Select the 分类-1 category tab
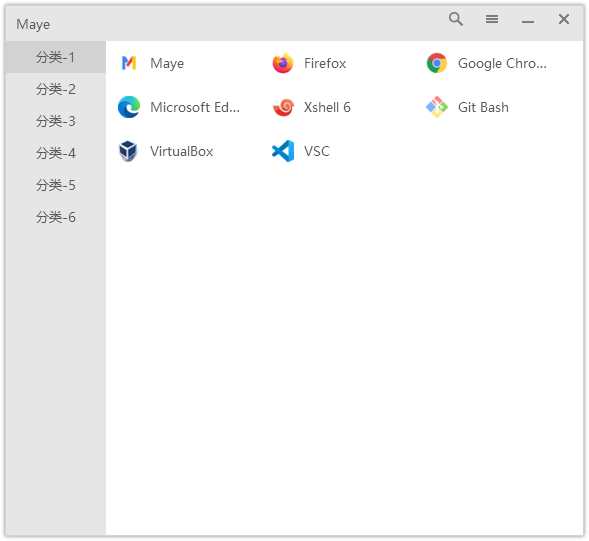The height and width of the screenshot is (541, 589). coord(56,57)
